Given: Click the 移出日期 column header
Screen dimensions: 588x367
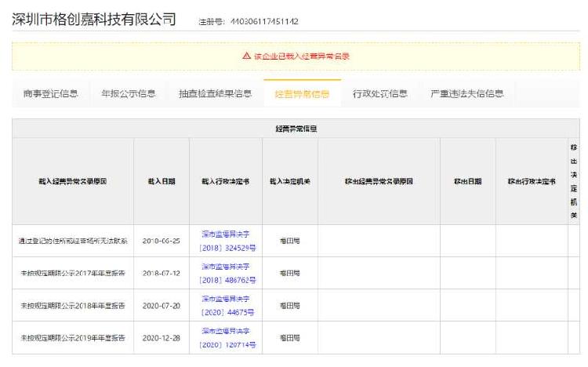Looking at the screenshot, I should pyautogui.click(x=467, y=181).
